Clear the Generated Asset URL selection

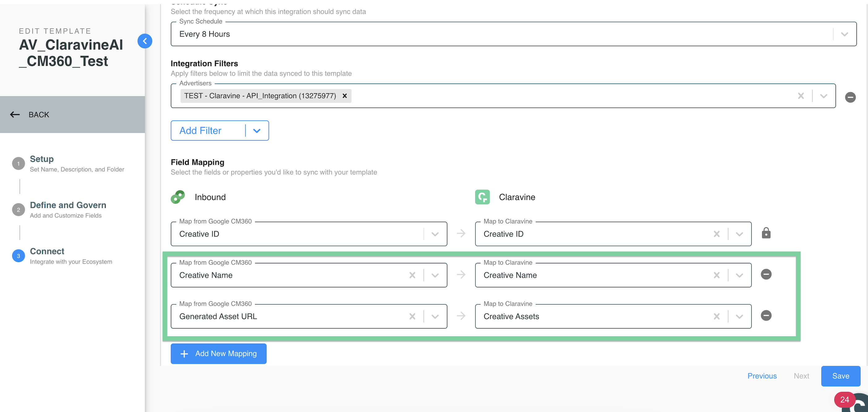tap(412, 316)
